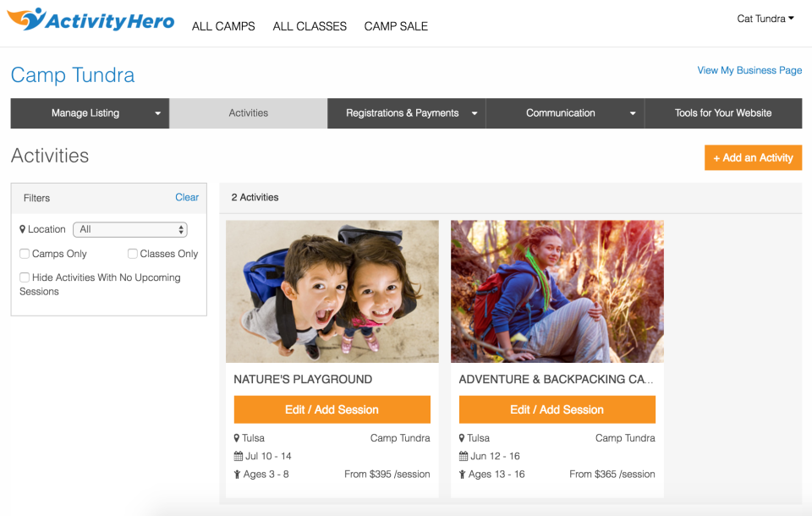Select ALL CAMPS in the navigation menu
This screenshot has height=516, width=812.
click(223, 26)
